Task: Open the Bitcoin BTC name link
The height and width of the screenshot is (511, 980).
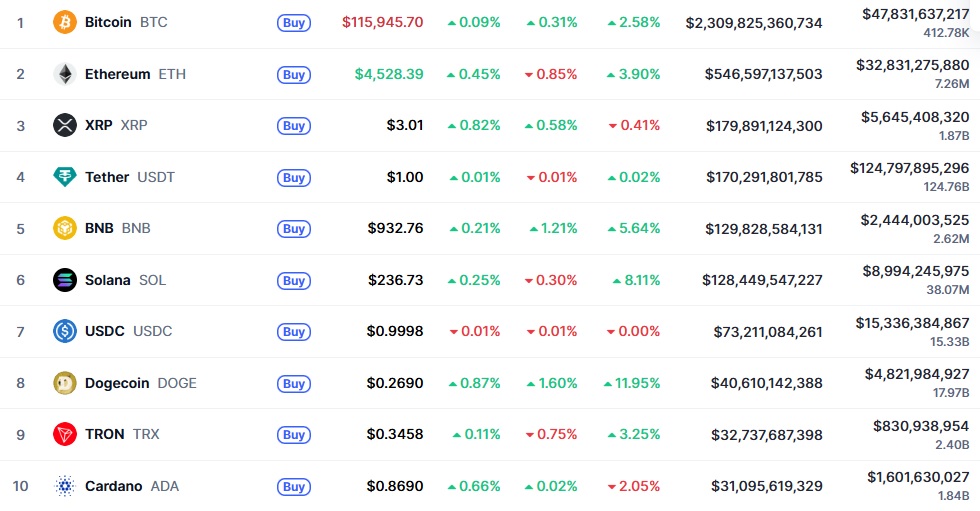Action: [126, 22]
